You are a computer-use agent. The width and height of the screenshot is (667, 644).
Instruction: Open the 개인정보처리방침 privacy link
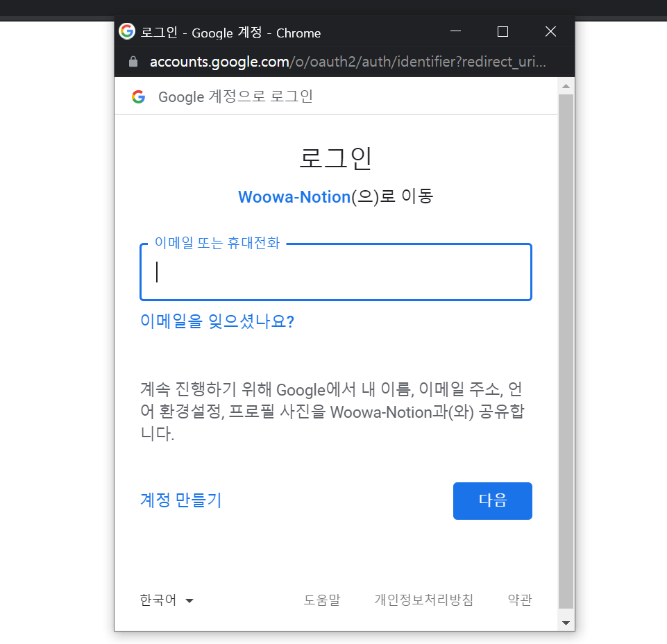423,600
